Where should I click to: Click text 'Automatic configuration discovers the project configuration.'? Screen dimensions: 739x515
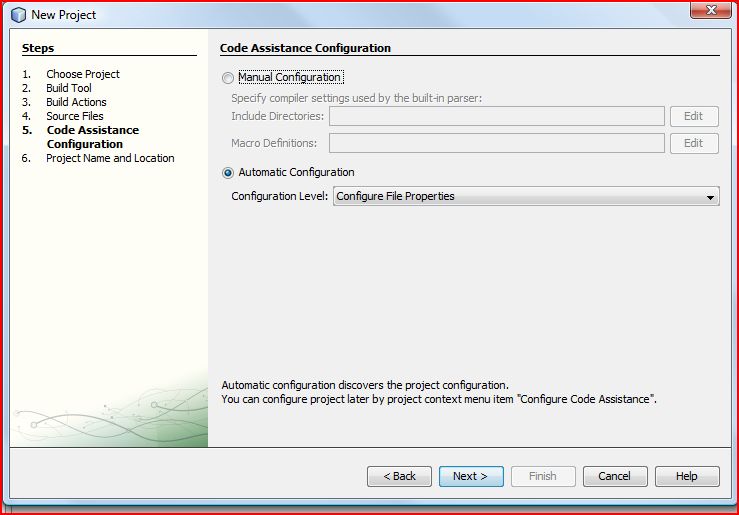(x=365, y=385)
